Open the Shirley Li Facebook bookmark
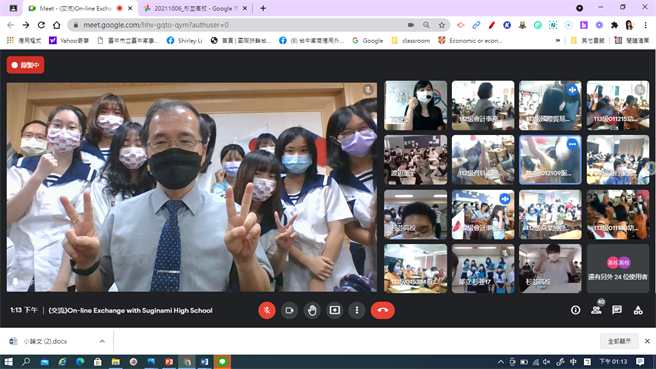 coord(184,41)
